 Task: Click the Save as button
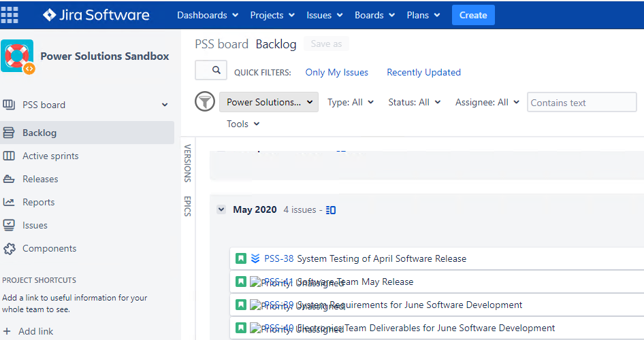click(326, 44)
